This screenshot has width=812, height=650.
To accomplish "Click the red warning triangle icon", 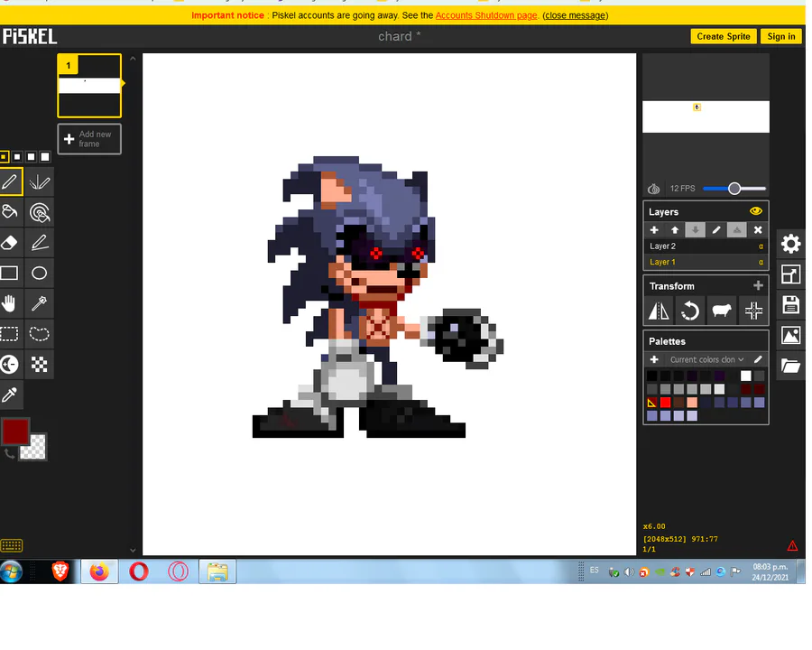I will coord(792,546).
